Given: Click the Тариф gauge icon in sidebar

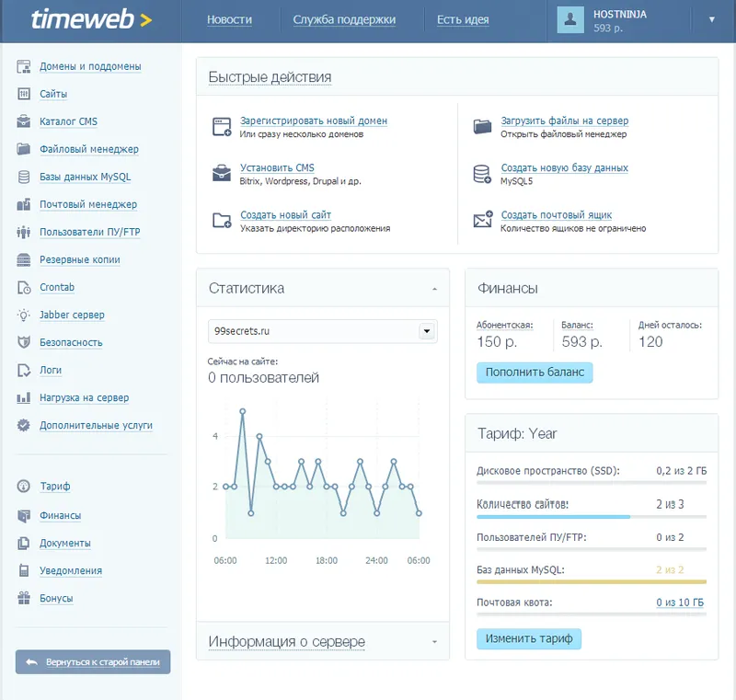Looking at the screenshot, I should pos(24,486).
